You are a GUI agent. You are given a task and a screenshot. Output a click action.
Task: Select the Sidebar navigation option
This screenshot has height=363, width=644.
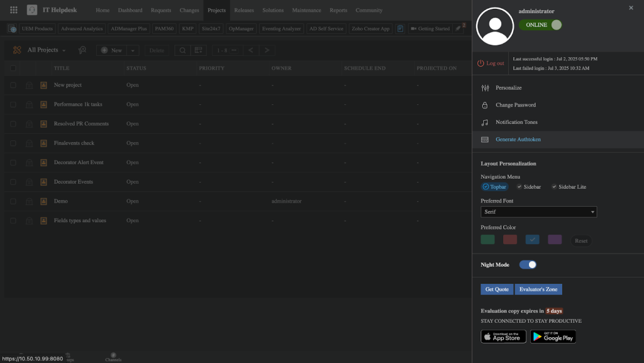point(528,187)
